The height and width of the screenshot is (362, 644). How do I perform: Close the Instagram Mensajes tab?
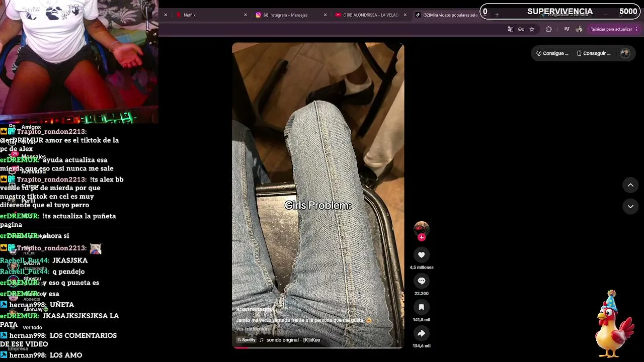(x=326, y=15)
